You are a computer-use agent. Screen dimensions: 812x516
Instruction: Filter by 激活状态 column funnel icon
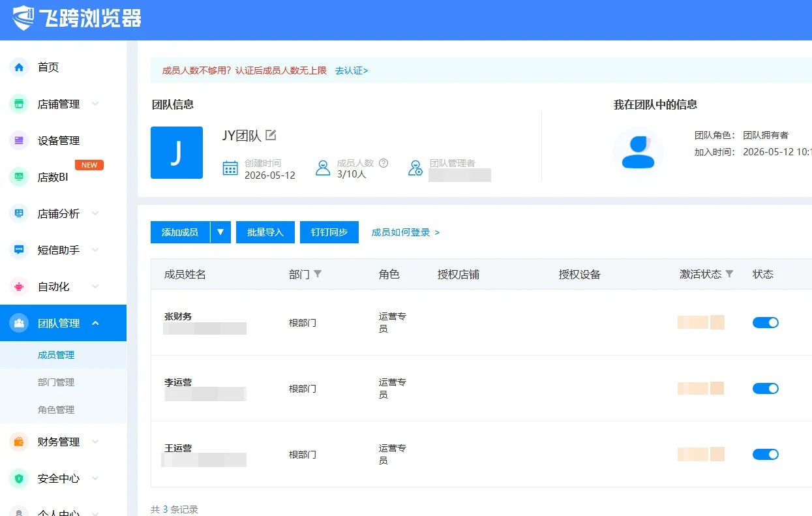(x=729, y=274)
